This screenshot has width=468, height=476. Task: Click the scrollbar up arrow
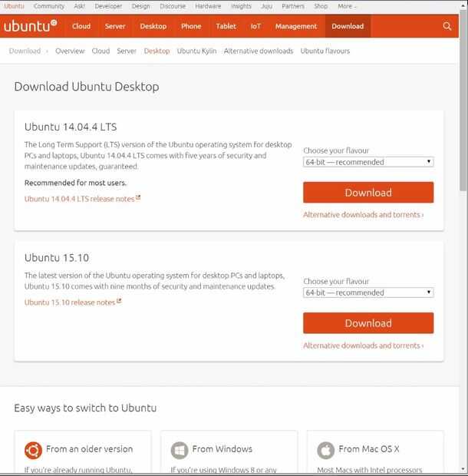[x=463, y=5]
